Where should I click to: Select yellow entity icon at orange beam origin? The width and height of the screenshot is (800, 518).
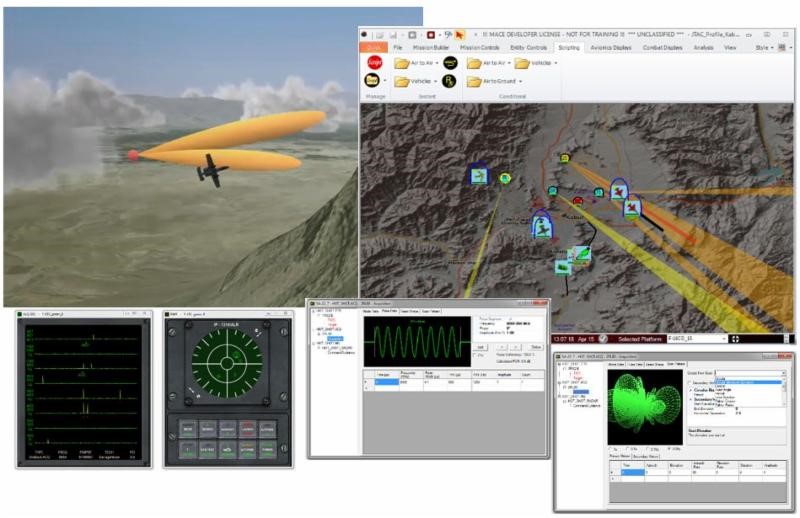click(x=564, y=158)
